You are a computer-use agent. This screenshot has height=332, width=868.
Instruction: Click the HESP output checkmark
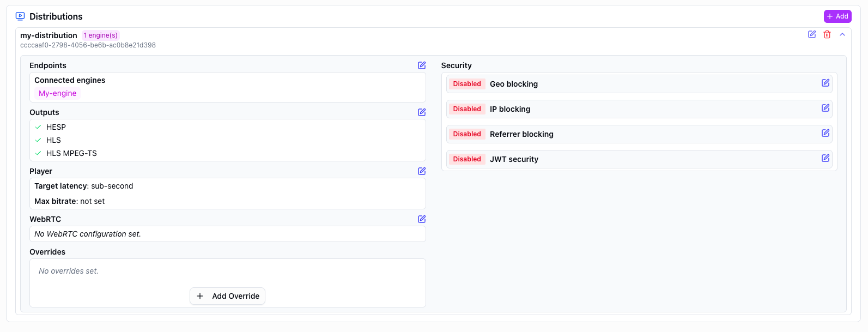coord(38,127)
